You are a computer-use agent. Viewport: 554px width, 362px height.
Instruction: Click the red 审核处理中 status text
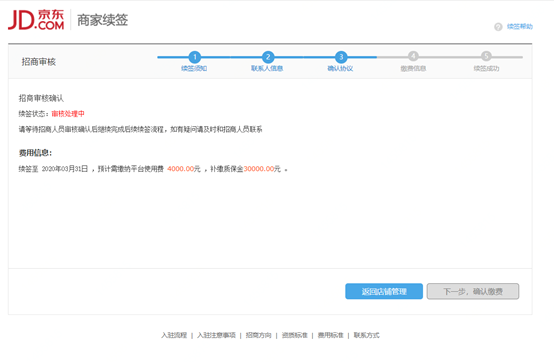68,114
